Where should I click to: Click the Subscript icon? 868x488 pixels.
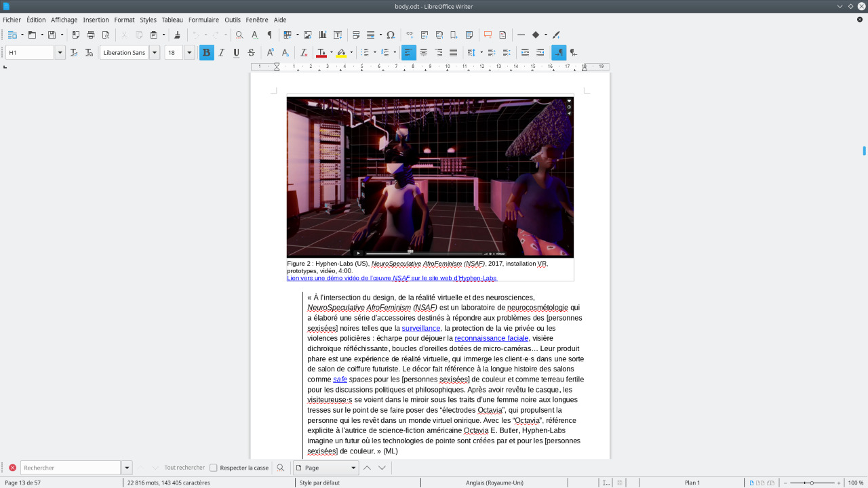(285, 52)
